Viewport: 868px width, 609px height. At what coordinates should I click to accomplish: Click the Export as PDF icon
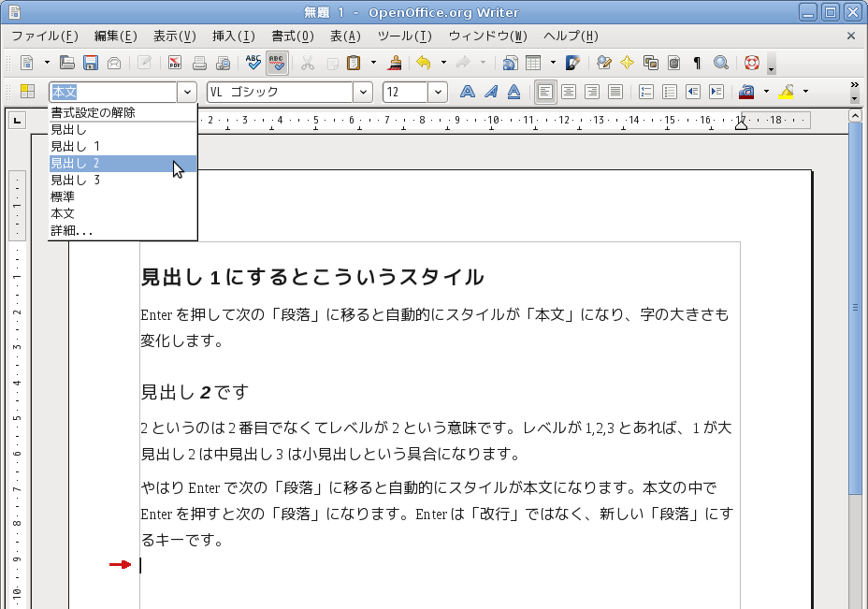click(x=174, y=63)
